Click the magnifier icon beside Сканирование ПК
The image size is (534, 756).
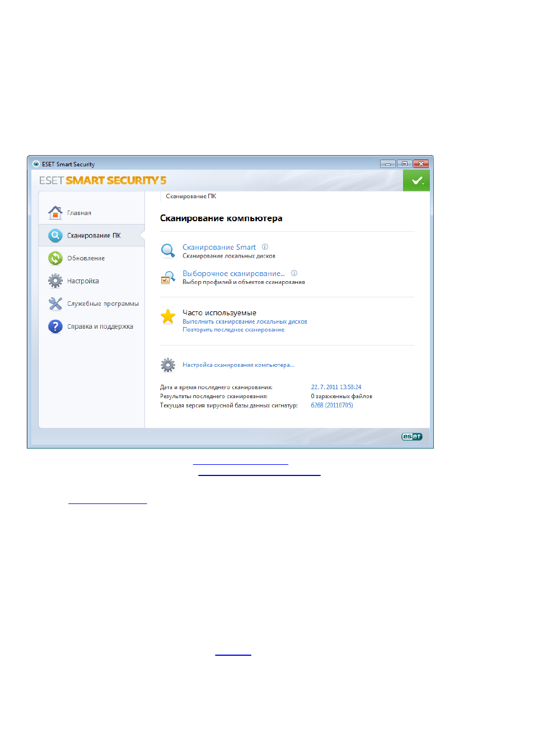[x=55, y=236]
